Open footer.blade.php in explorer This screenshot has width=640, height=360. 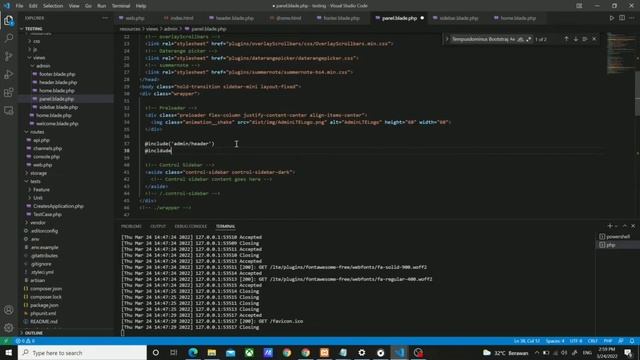(x=57, y=74)
